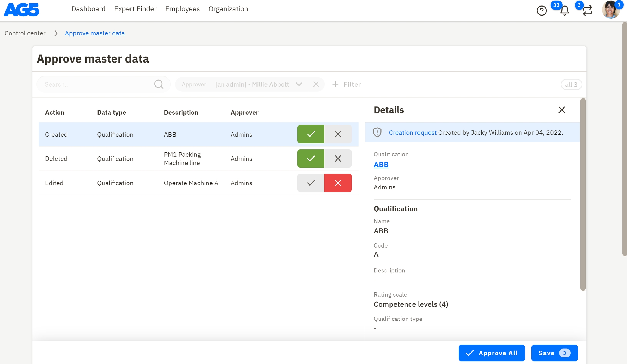
Task: Open the notifications bell icon
Action: pos(565,11)
